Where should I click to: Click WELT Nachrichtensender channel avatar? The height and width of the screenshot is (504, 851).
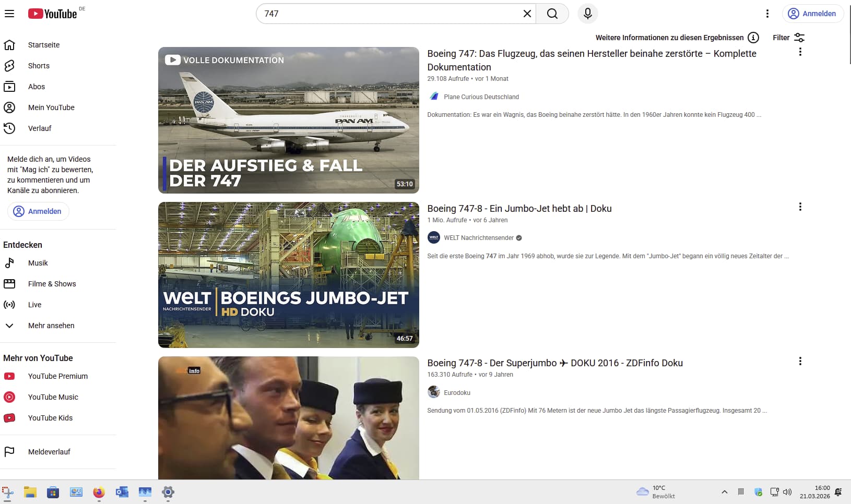[x=434, y=237]
